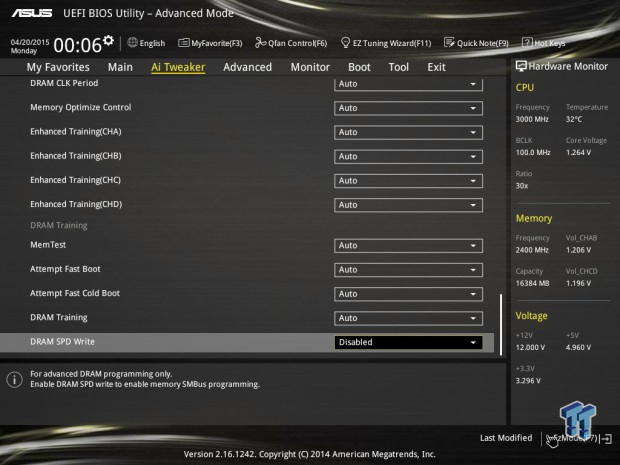Open My Favorites tab
620x465 pixels.
tap(58, 67)
